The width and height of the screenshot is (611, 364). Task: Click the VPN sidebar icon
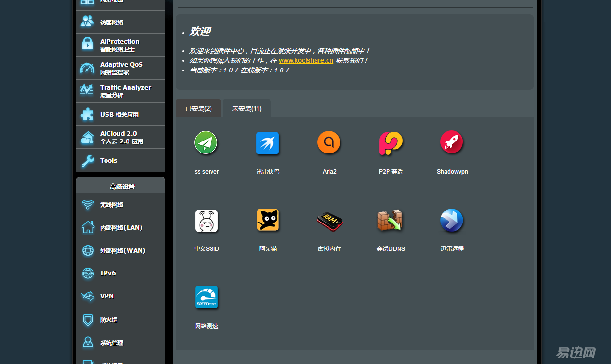(x=88, y=296)
